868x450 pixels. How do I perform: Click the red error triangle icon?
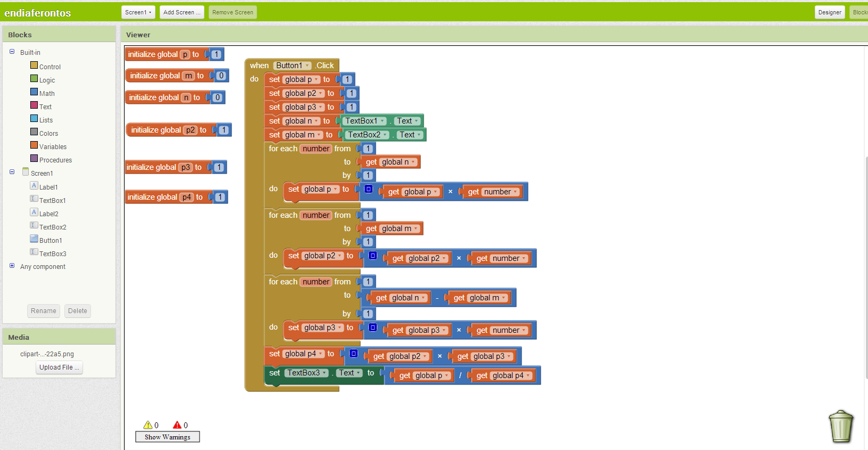[x=177, y=425]
